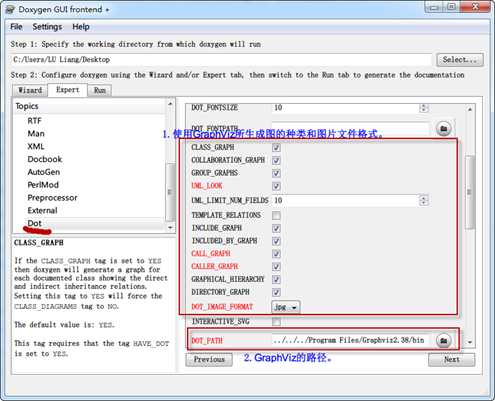Click the INTERACTIVE_SVG label
The width and height of the screenshot is (495, 401).
(220, 322)
